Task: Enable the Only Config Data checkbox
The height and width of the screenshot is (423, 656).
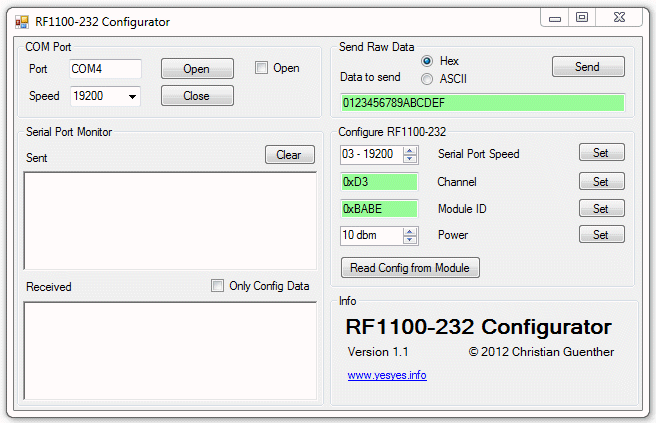Action: [218, 286]
